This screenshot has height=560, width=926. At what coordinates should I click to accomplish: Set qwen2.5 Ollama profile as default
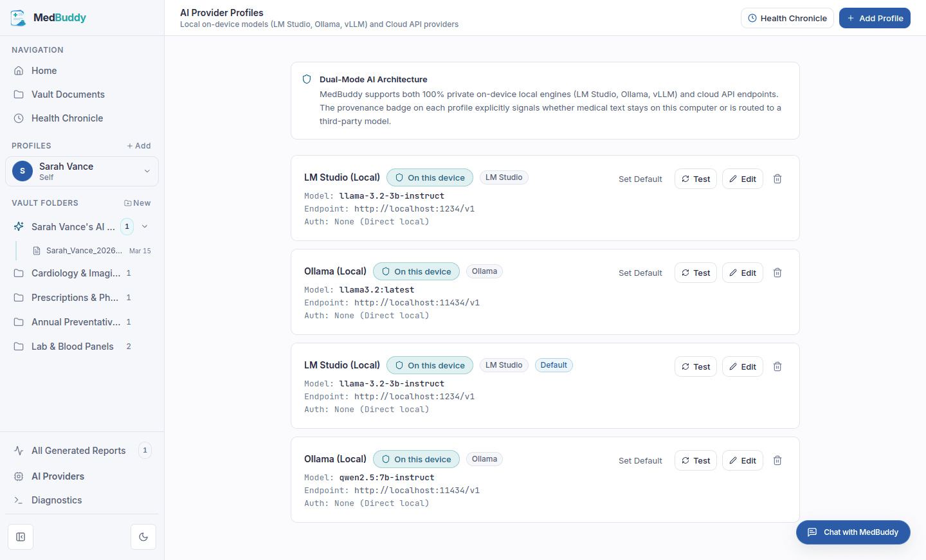(640, 460)
